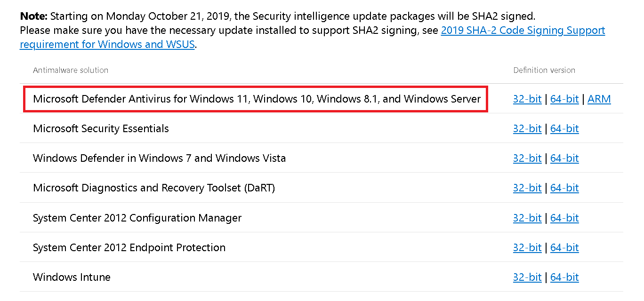The height and width of the screenshot is (301, 644).
Task: Click the Definition version column header
Action: pyautogui.click(x=544, y=70)
